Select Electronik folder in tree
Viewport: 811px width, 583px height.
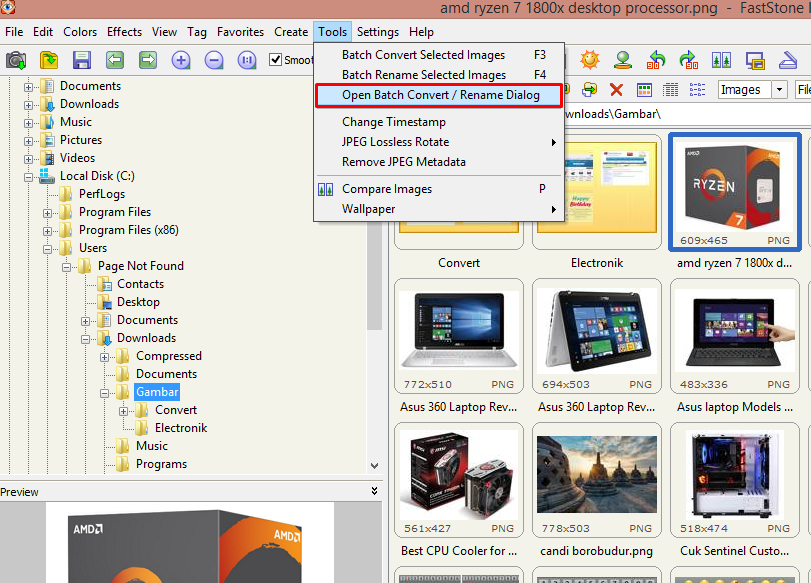tap(181, 428)
